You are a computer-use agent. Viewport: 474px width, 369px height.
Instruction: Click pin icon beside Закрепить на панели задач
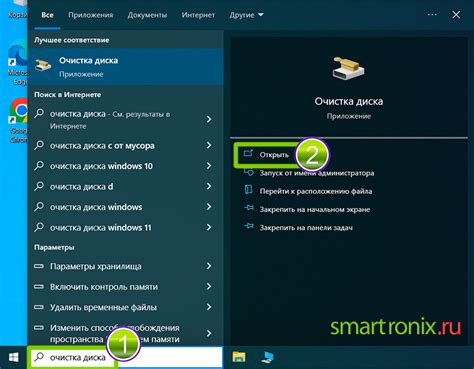pos(249,226)
